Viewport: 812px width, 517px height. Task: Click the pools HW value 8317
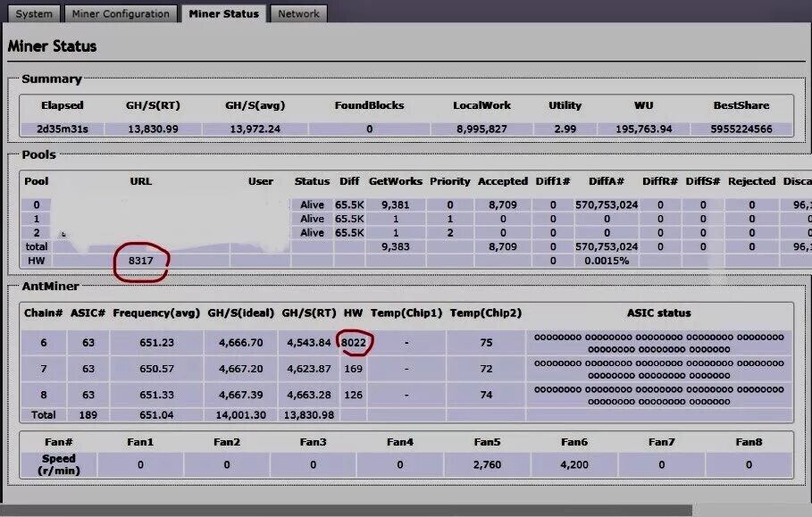click(x=141, y=261)
